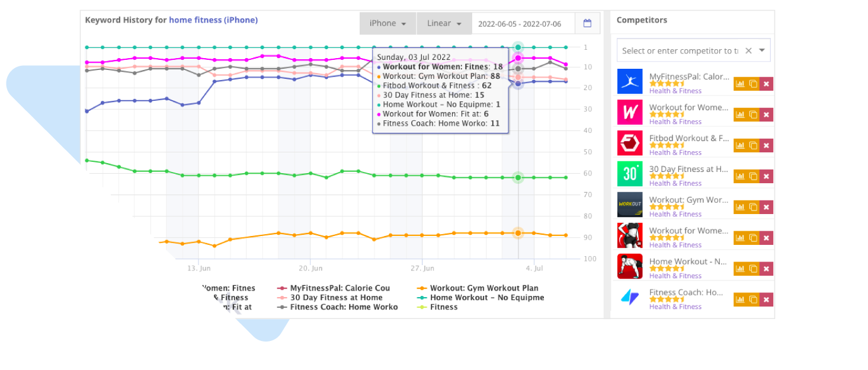The width and height of the screenshot is (868, 370).
Task: Click the MyFitnessPal app icon thumbnail
Action: [630, 81]
